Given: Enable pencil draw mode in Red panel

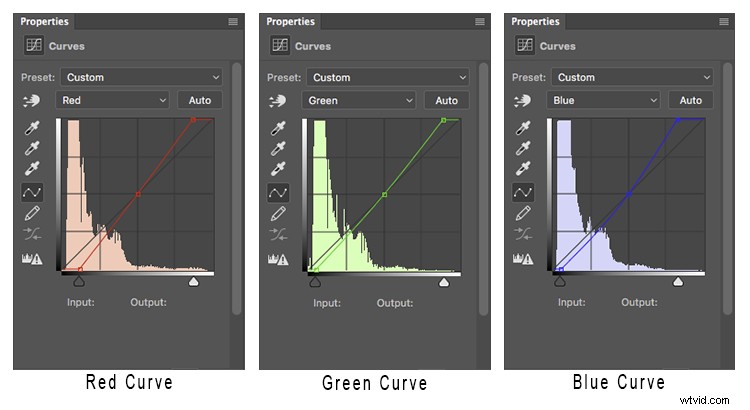Looking at the screenshot, I should [33, 213].
